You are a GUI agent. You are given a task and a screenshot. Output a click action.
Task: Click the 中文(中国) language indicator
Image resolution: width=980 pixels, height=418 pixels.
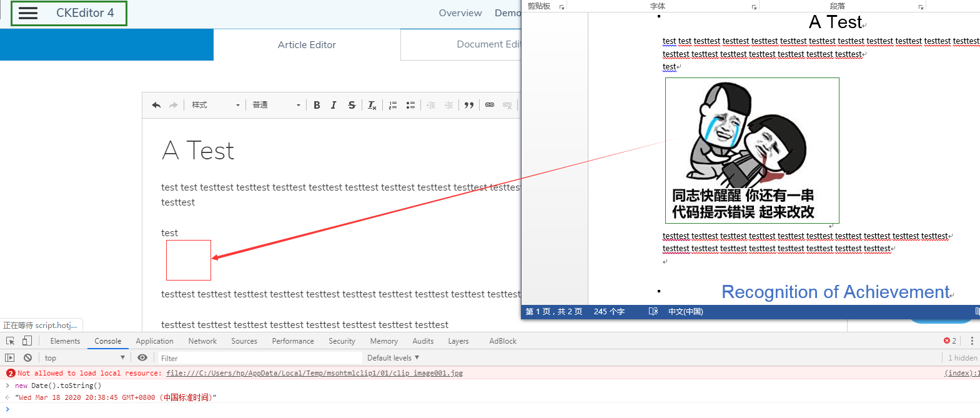(x=686, y=312)
